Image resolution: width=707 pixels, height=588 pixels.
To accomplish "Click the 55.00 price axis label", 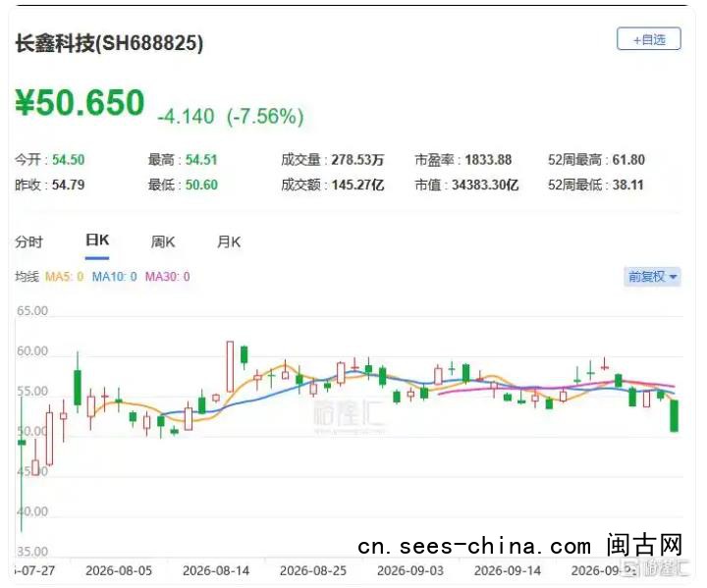I will [32, 391].
